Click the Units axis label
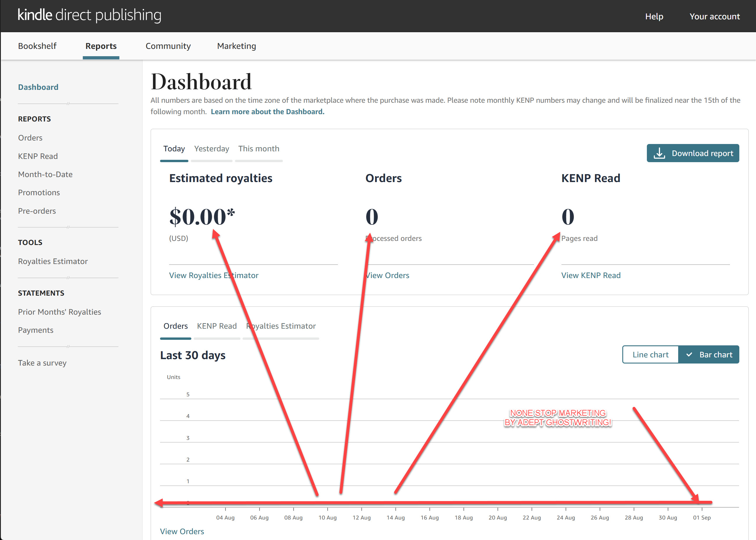756x540 pixels. point(173,377)
